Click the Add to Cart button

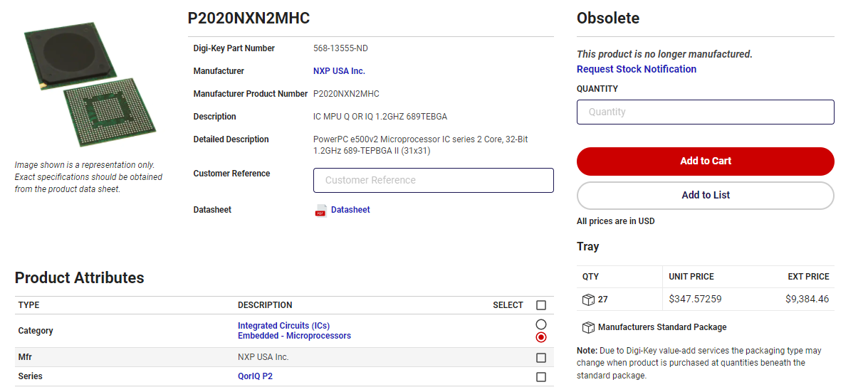pos(706,161)
